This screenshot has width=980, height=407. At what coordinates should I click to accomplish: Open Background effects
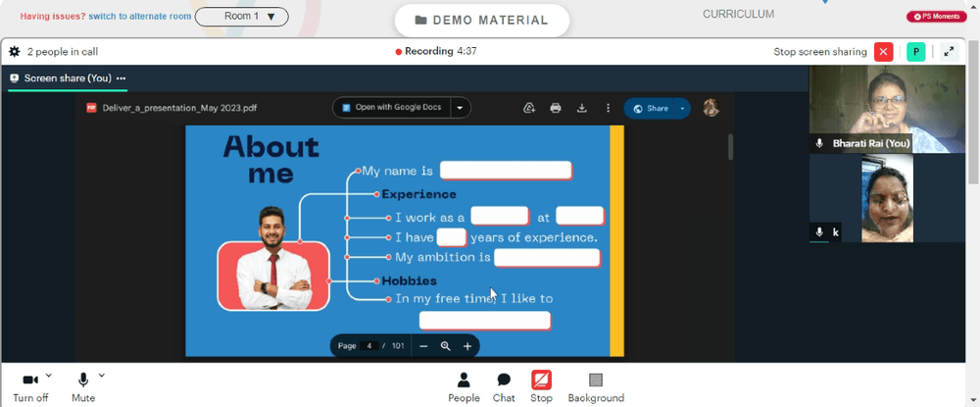596,387
